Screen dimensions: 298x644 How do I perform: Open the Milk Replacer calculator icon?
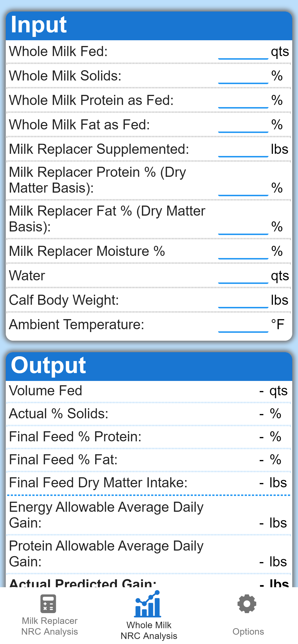(48, 604)
